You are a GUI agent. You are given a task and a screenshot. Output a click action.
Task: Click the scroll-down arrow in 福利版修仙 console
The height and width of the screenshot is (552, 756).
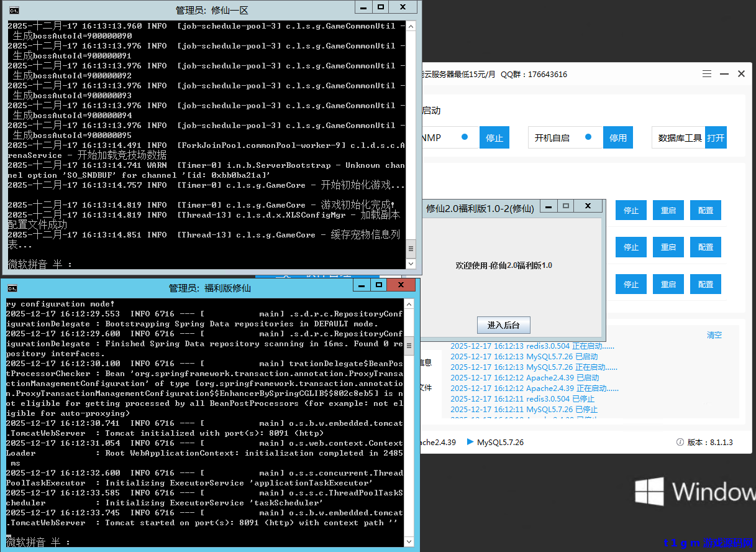tap(408, 541)
